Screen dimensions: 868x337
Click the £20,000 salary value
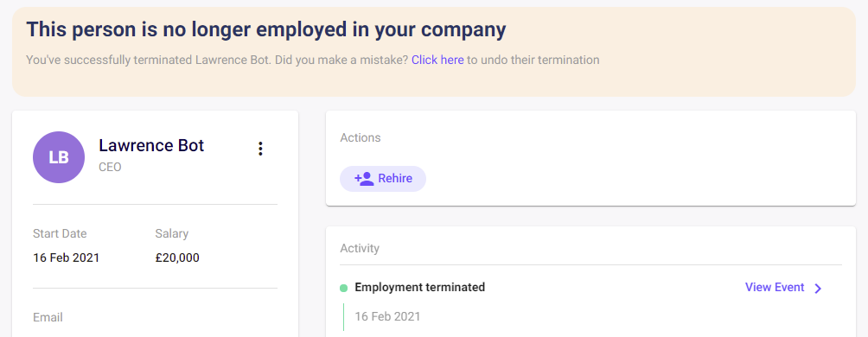coord(177,258)
